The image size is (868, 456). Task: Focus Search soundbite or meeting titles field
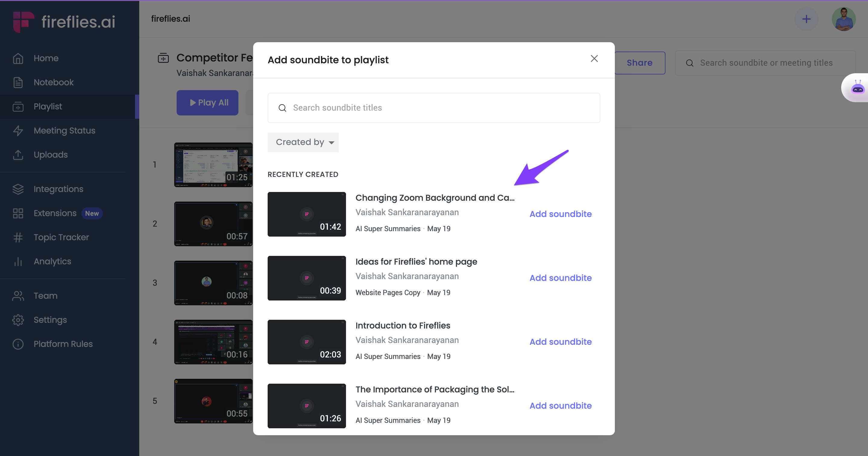[x=765, y=63]
